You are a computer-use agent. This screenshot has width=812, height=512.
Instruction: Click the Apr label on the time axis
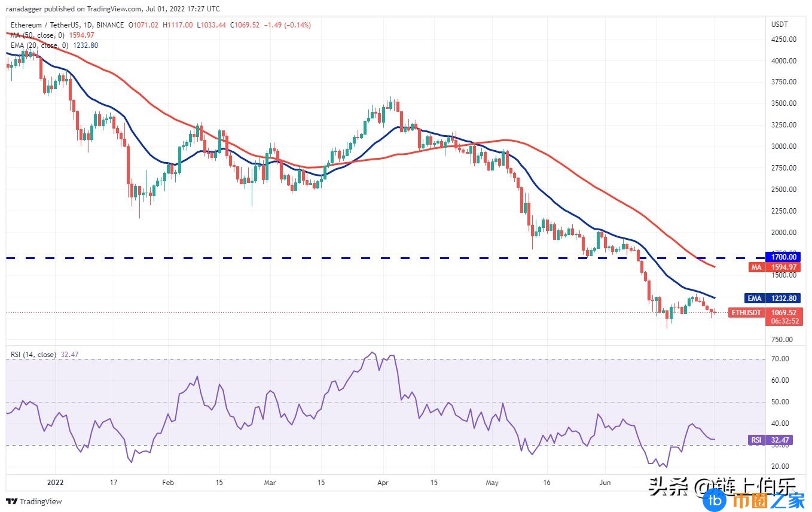383,482
